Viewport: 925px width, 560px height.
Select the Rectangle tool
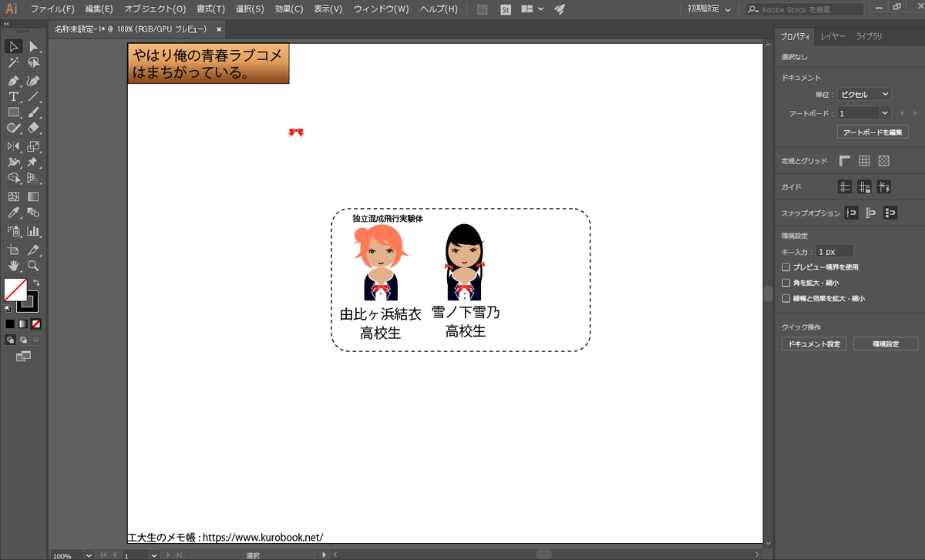point(14,112)
